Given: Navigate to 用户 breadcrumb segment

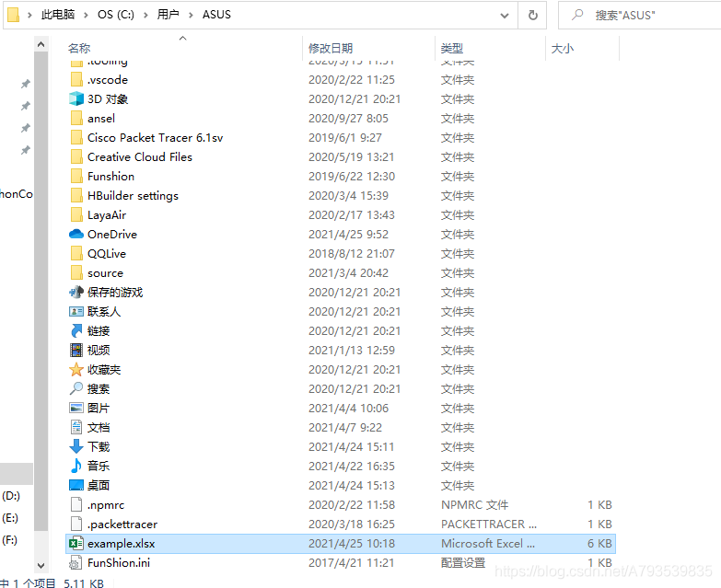Looking at the screenshot, I should [168, 15].
